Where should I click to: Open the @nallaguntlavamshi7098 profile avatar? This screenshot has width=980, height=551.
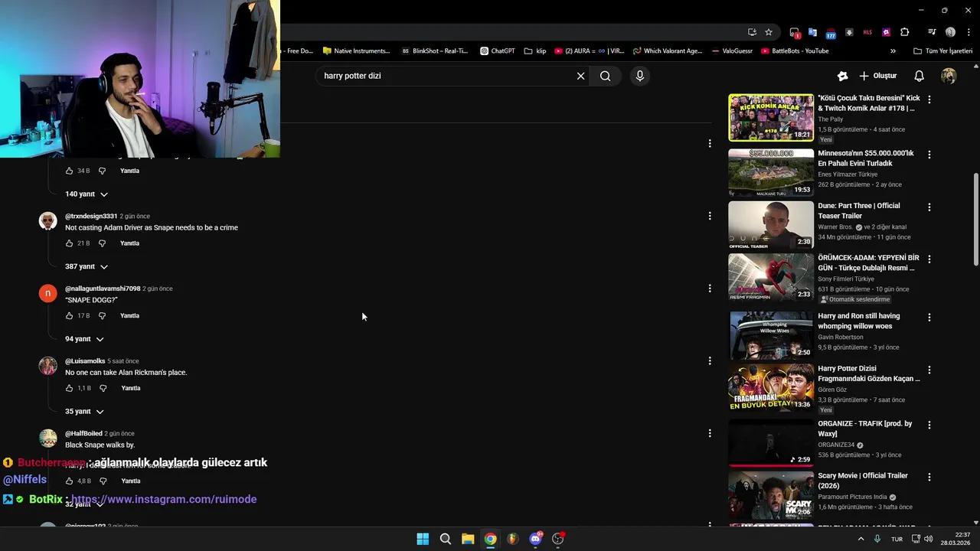[x=48, y=293]
